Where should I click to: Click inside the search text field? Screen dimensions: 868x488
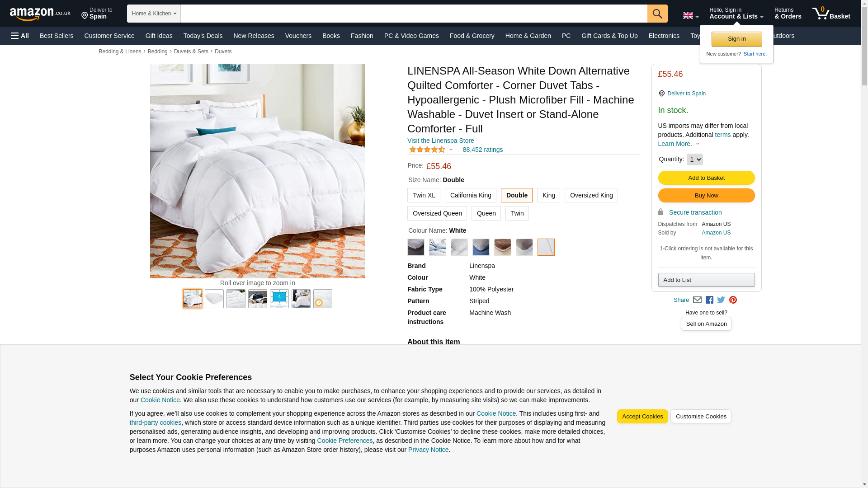414,14
